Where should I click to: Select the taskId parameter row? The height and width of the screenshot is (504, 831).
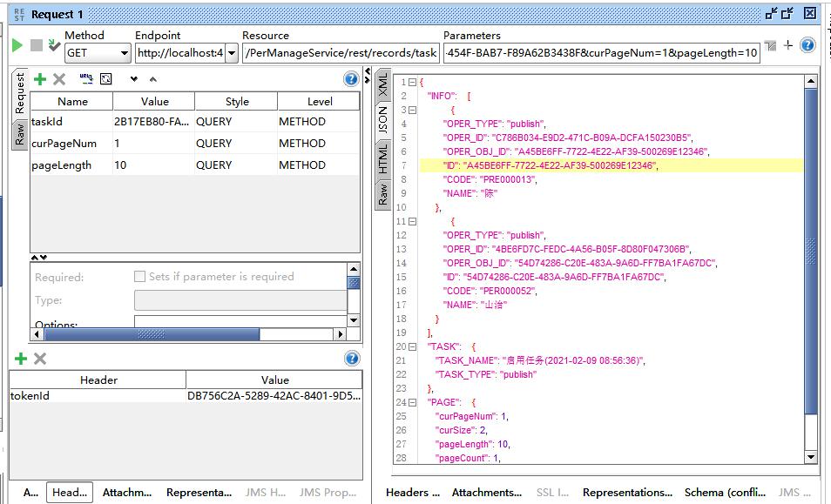tap(195, 121)
